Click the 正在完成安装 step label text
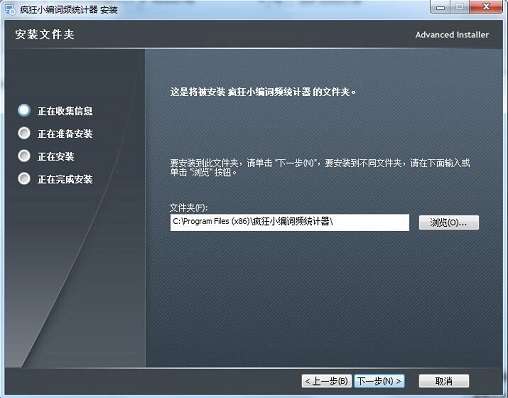 (x=65, y=179)
